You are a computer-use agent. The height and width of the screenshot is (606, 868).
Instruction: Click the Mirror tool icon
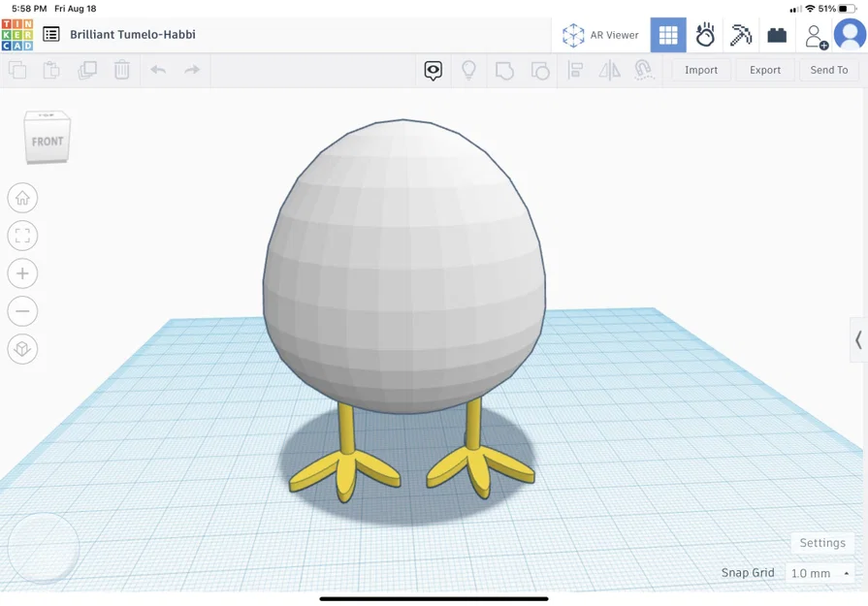[x=609, y=70]
